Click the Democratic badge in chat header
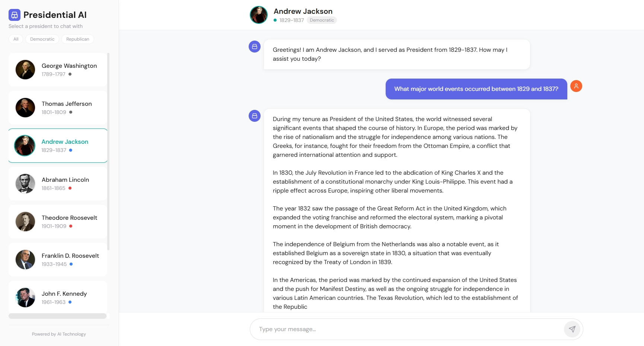The image size is (644, 346). click(322, 20)
